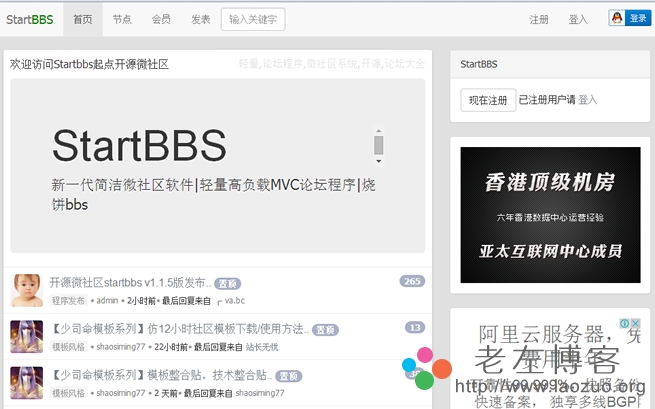Screen dimensions: 655x409
Task: Open the 发表 nav item
Action: click(200, 19)
